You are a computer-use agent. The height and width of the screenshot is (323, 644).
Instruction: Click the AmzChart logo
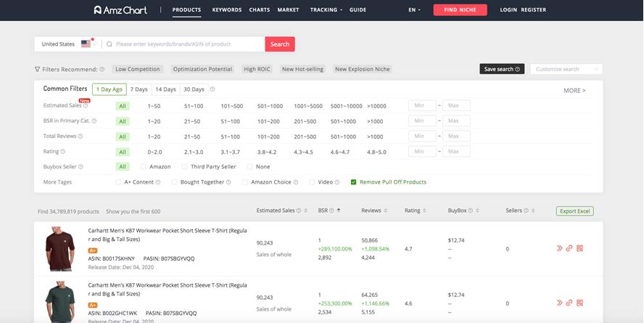120,10
